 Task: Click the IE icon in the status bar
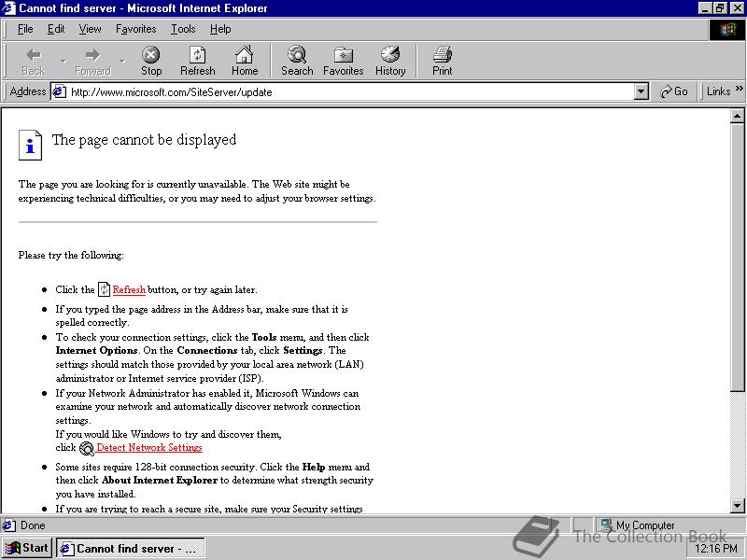point(9,525)
